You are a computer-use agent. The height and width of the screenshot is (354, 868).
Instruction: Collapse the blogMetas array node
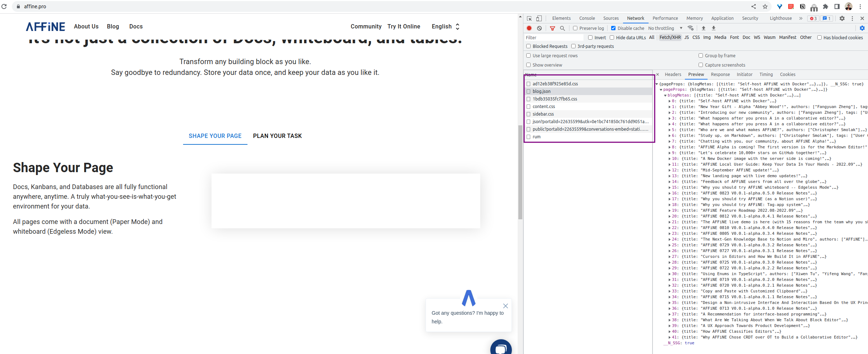coord(665,95)
